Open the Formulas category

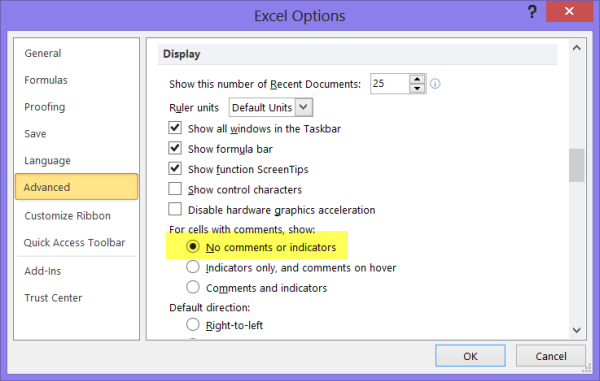tap(77, 80)
